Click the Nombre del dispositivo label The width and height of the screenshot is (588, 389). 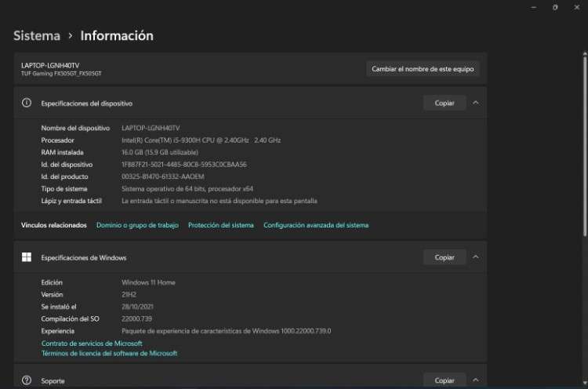pos(75,128)
